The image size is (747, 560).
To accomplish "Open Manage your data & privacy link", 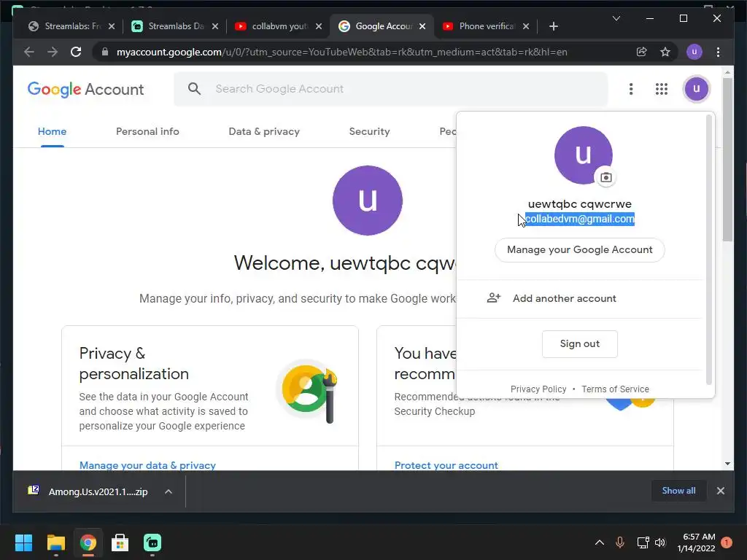I will pyautogui.click(x=147, y=465).
